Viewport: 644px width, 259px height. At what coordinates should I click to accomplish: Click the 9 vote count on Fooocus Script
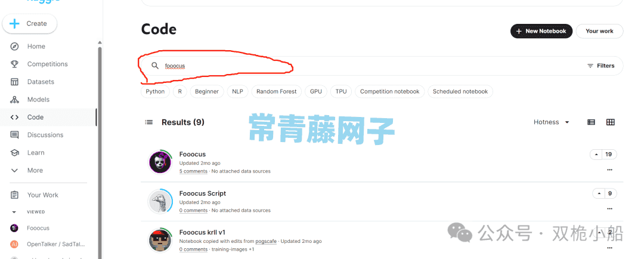coord(610,193)
